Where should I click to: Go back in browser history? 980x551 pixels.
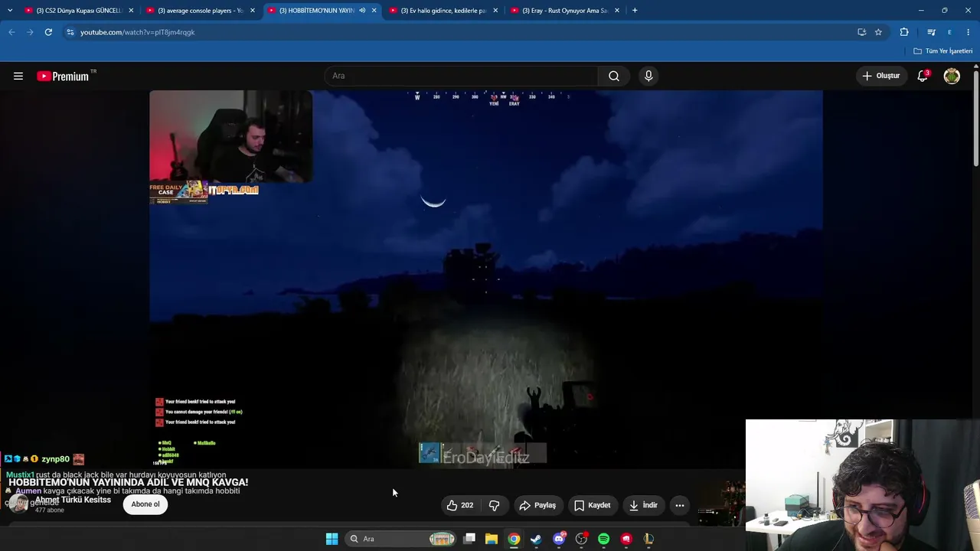11,32
